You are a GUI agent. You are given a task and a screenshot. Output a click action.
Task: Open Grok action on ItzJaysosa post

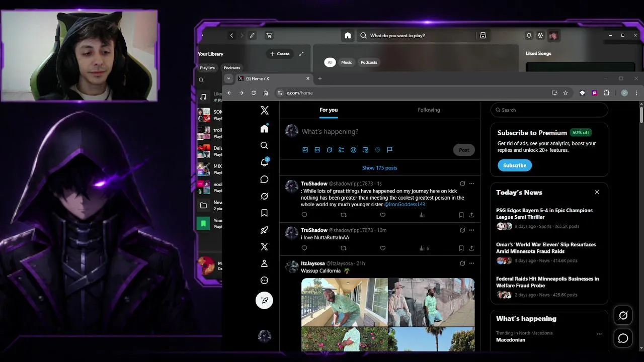pos(462,263)
